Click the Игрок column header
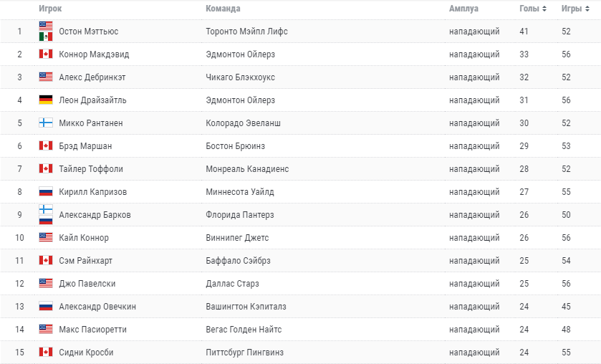 pyautogui.click(x=50, y=9)
